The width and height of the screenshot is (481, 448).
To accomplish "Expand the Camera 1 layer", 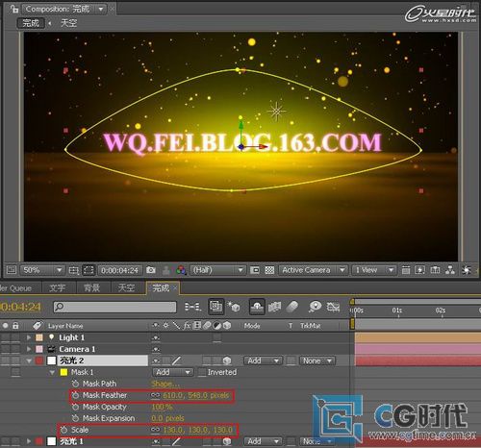I will [29, 349].
